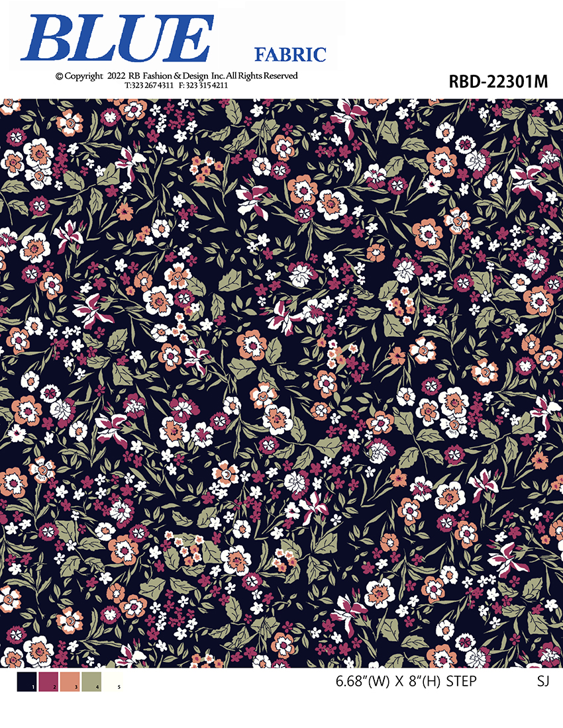Select the design code RBD-22301M

498,81
